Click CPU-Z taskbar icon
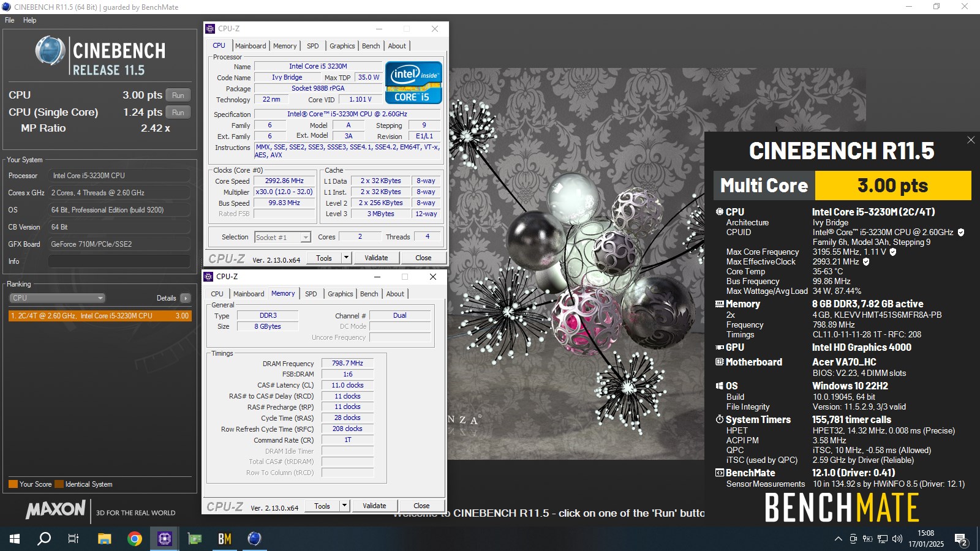980x551 pixels. click(x=165, y=539)
